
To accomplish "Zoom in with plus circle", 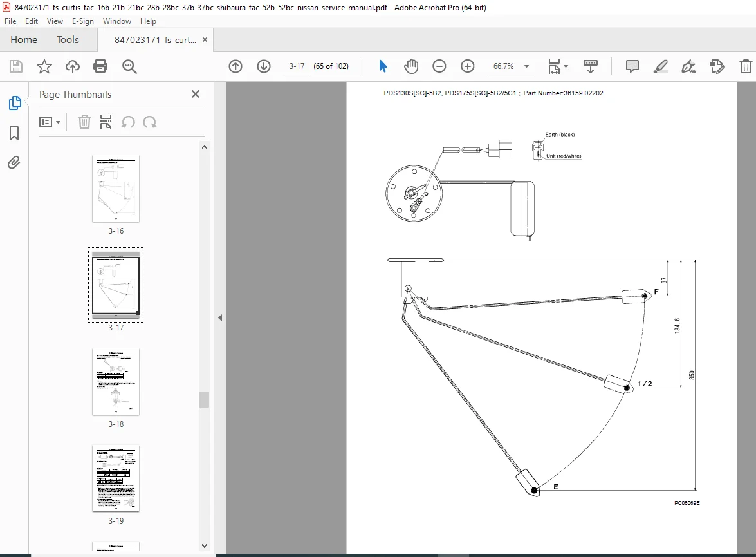I will click(x=468, y=66).
